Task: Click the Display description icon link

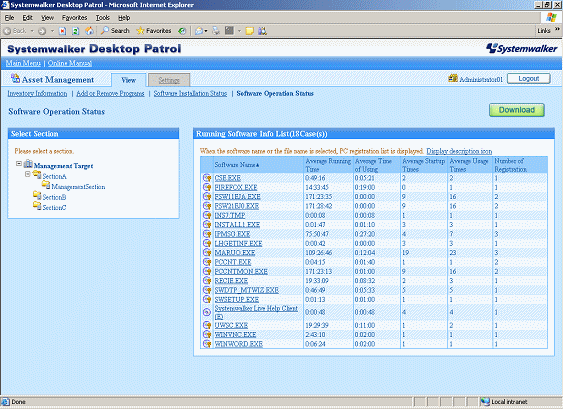Action: coord(459,151)
